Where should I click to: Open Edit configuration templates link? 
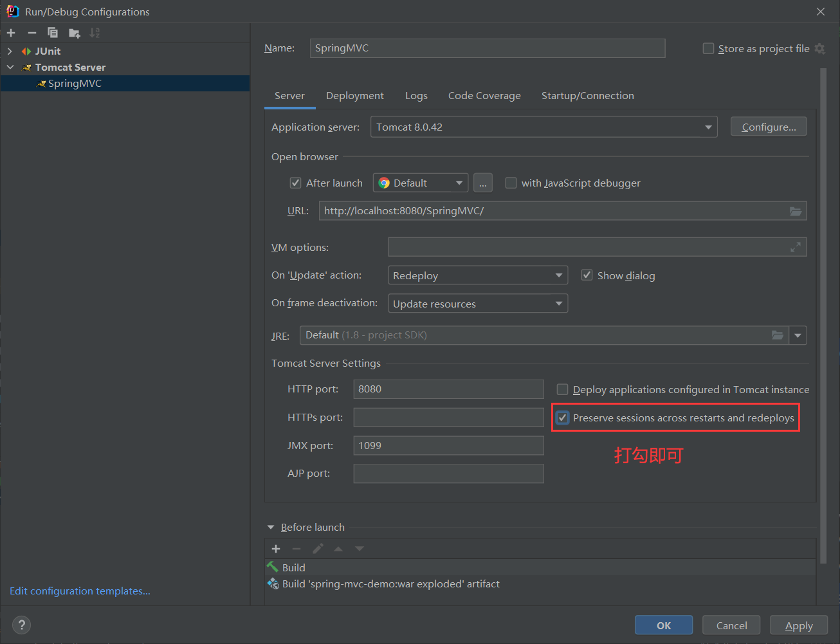pos(80,591)
